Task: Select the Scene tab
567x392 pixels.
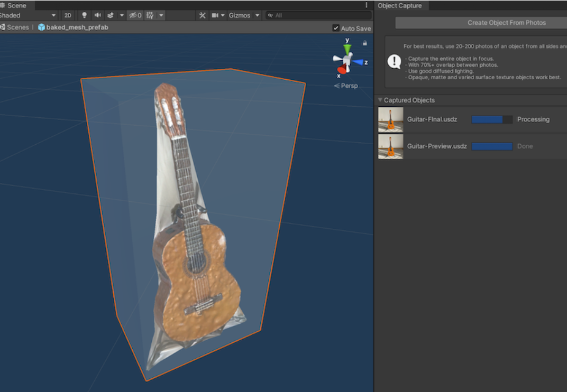Action: point(16,5)
